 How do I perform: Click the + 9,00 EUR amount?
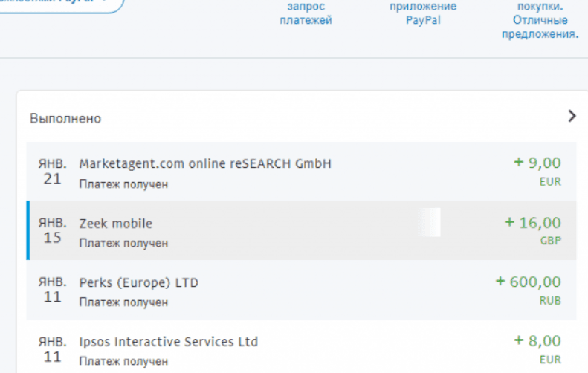537,170
